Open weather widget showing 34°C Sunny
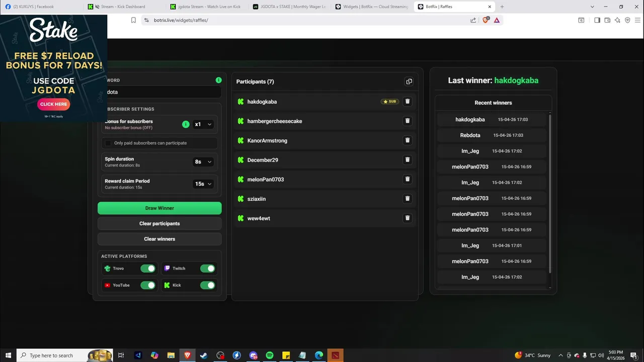This screenshot has height=362, width=644. pos(533,355)
